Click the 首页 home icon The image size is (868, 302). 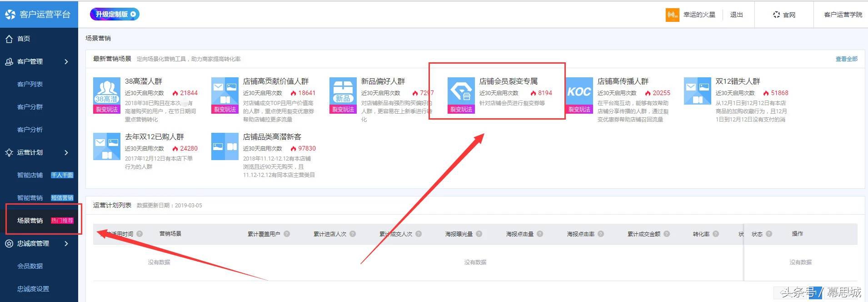9,39
